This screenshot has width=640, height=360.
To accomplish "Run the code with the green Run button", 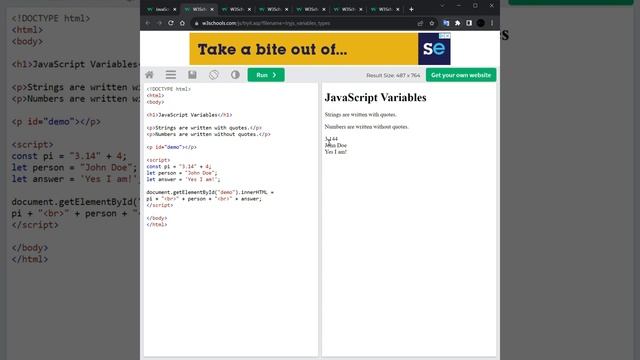I will (x=266, y=75).
